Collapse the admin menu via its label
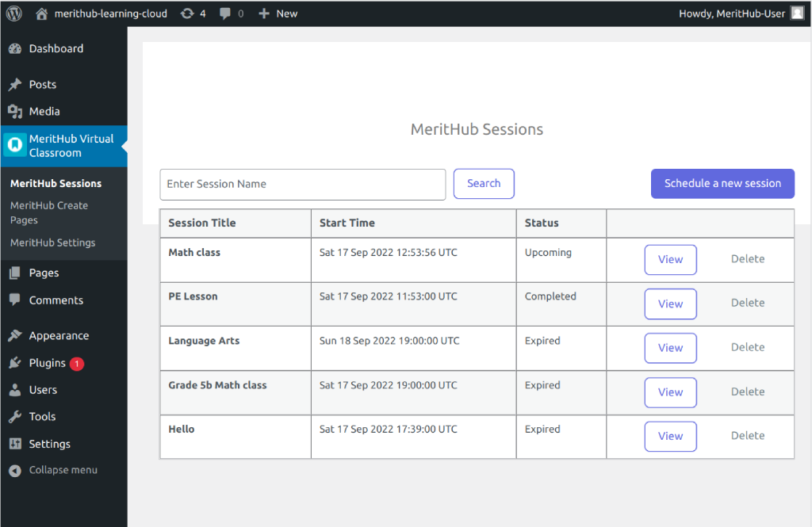Screen dimensions: 812x527 point(63,470)
